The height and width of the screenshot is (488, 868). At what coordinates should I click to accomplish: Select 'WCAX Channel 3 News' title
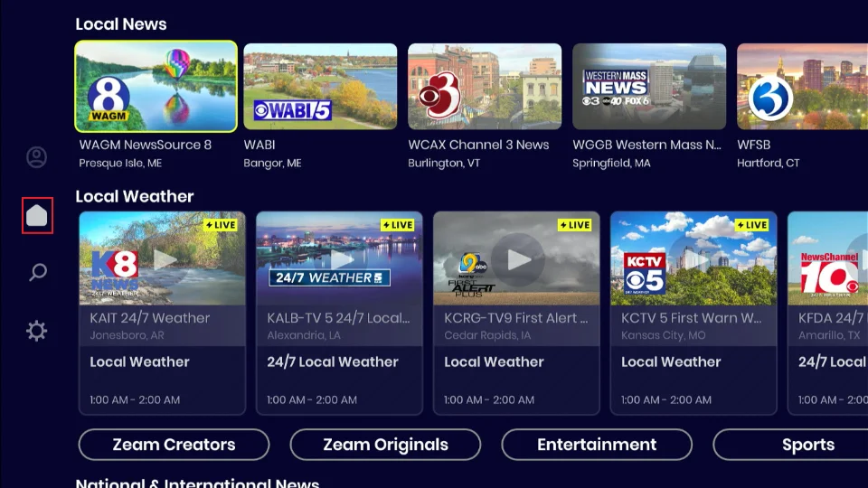click(478, 145)
